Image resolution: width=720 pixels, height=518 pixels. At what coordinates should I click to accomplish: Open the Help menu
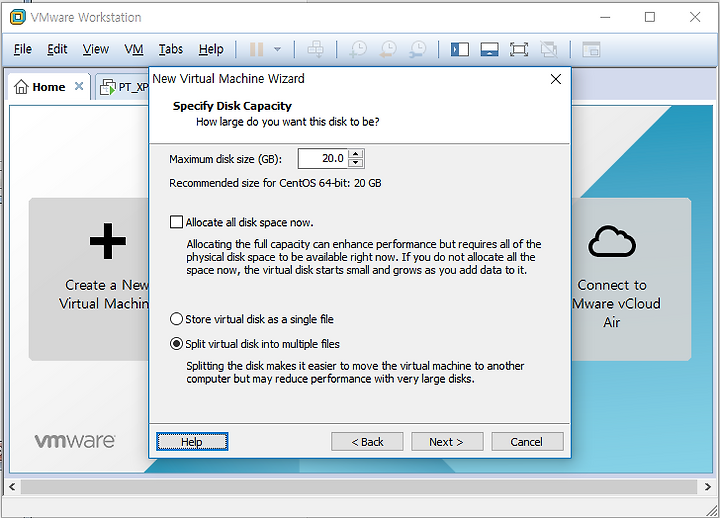[x=211, y=49]
